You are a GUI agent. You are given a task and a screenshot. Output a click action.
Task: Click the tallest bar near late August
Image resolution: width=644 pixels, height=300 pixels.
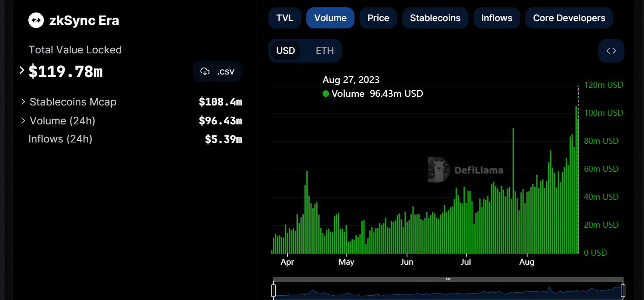click(576, 180)
